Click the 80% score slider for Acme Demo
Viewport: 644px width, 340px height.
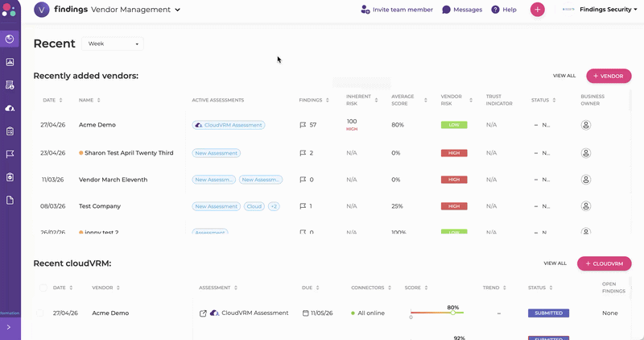[x=437, y=313]
